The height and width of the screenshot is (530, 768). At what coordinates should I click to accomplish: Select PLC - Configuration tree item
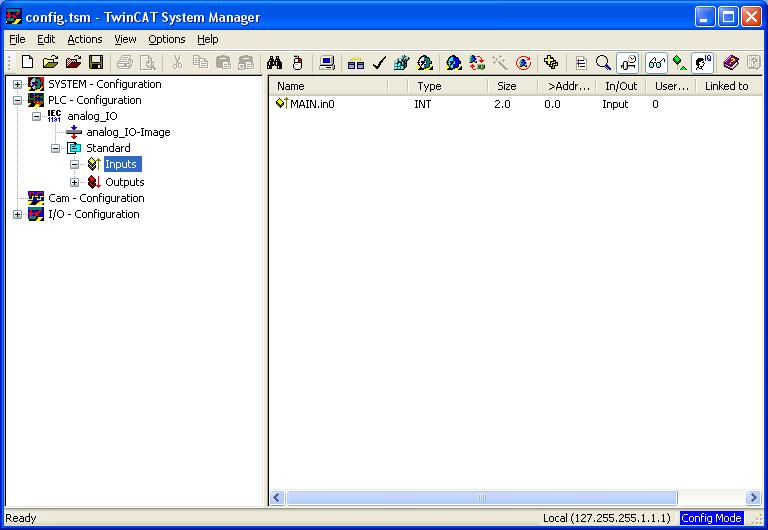(x=95, y=100)
